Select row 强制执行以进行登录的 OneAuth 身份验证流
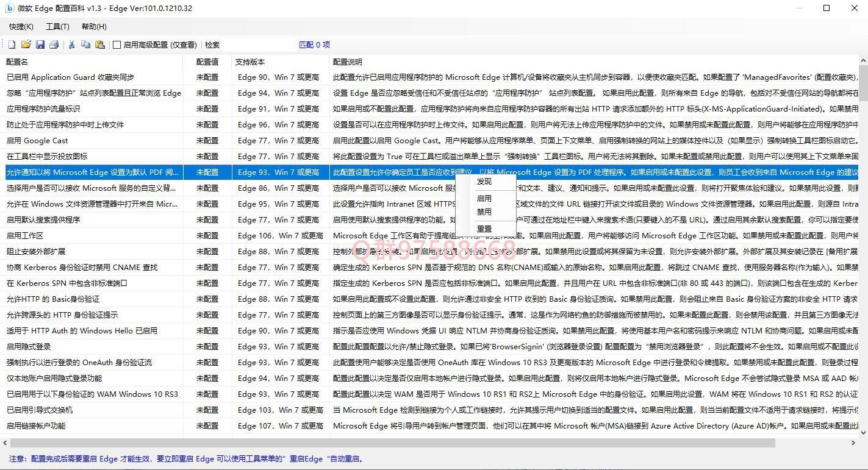This screenshot has width=868, height=470. (431, 363)
